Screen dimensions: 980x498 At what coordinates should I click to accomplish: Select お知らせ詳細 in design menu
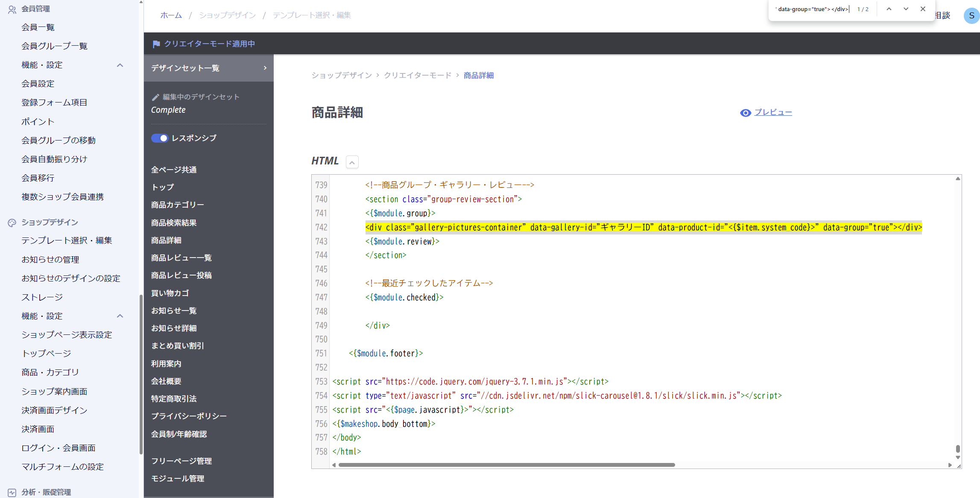174,328
